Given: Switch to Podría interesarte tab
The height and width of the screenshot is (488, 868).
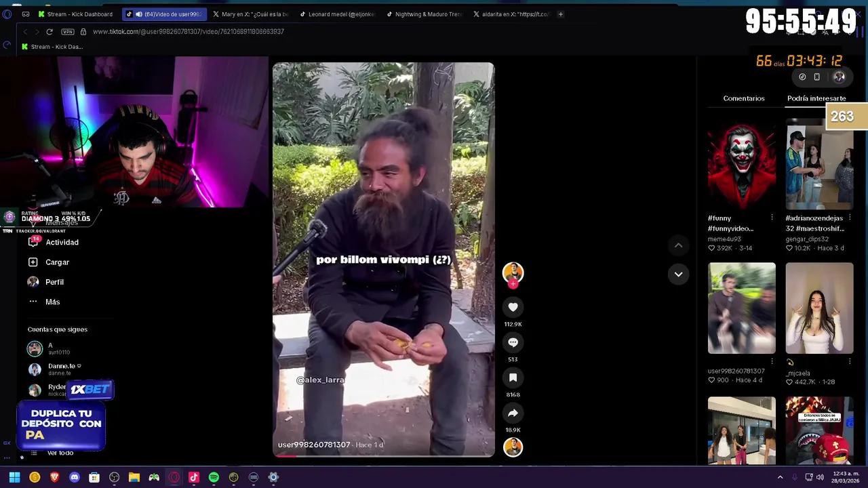Looking at the screenshot, I should tap(816, 98).
